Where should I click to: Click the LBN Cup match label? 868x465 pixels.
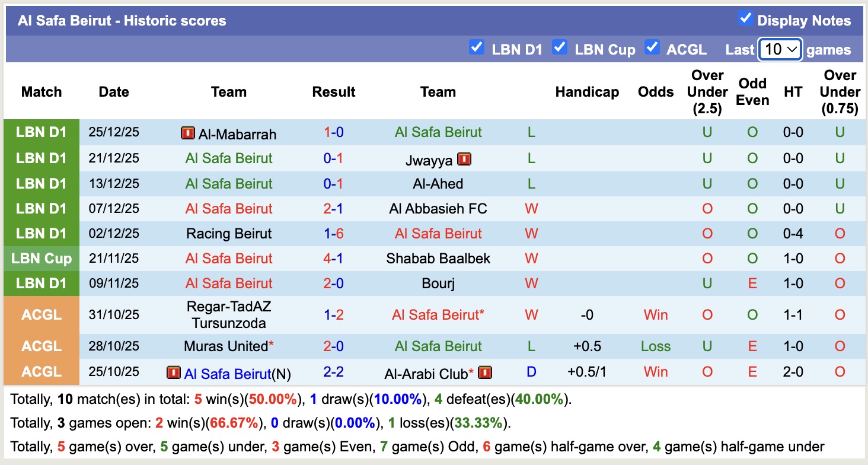click(x=42, y=259)
